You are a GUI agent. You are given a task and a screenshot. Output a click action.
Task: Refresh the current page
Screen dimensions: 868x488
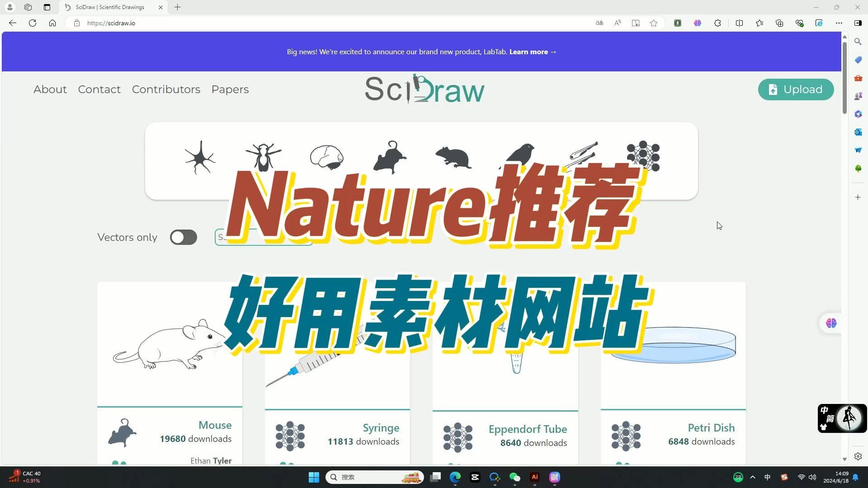coord(33,23)
